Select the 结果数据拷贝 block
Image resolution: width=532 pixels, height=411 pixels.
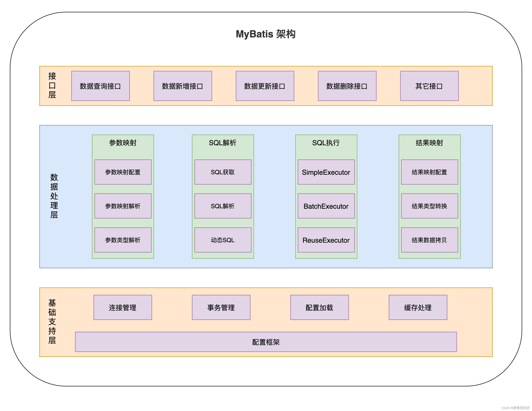click(429, 240)
